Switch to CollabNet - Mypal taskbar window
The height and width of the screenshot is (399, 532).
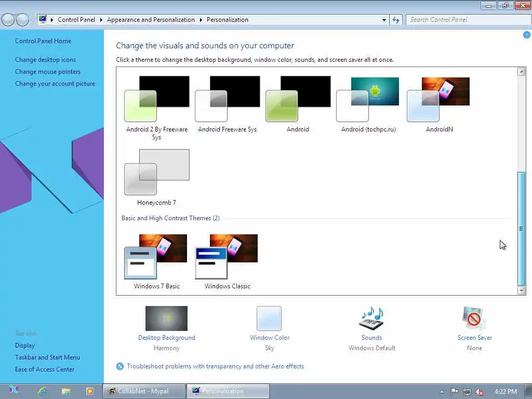click(144, 391)
